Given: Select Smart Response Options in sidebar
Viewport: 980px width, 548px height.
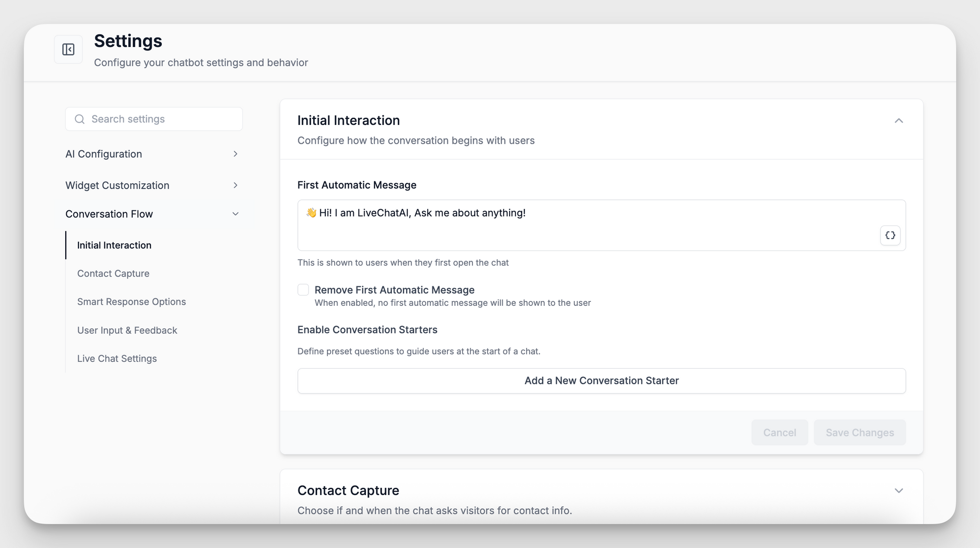Looking at the screenshot, I should click(x=131, y=301).
